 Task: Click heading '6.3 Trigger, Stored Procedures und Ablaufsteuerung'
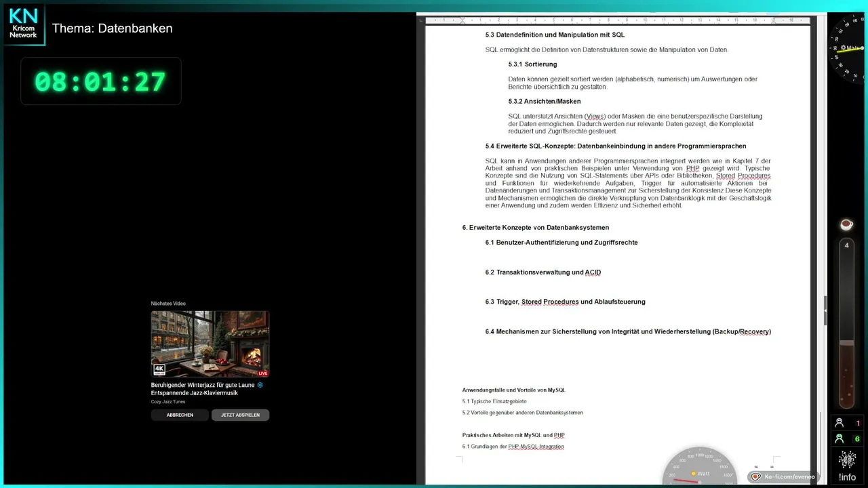point(566,302)
